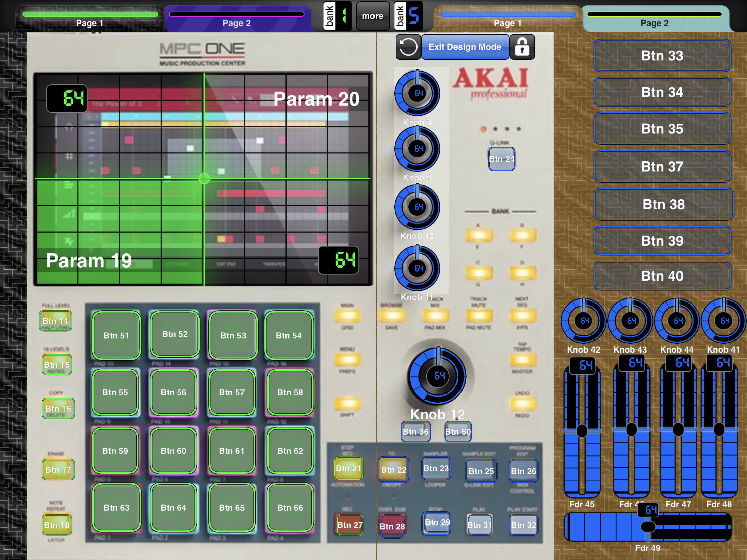The image size is (747, 560).
Task: Open the bank 1 selector
Action: (x=337, y=16)
